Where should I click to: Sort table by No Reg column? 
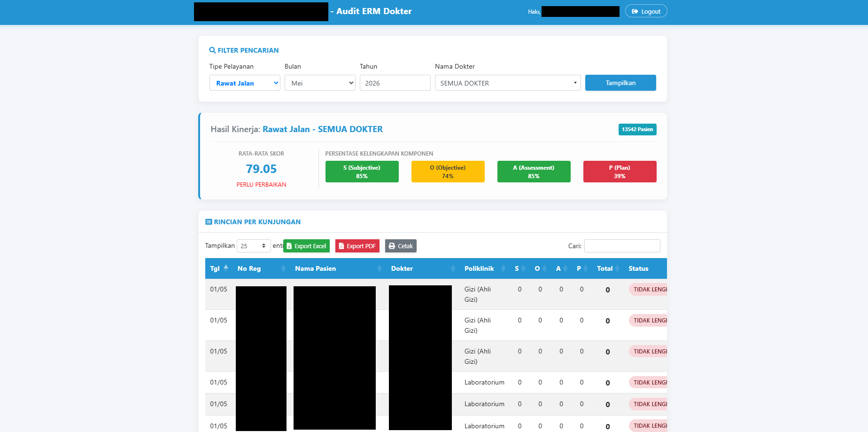tap(261, 268)
